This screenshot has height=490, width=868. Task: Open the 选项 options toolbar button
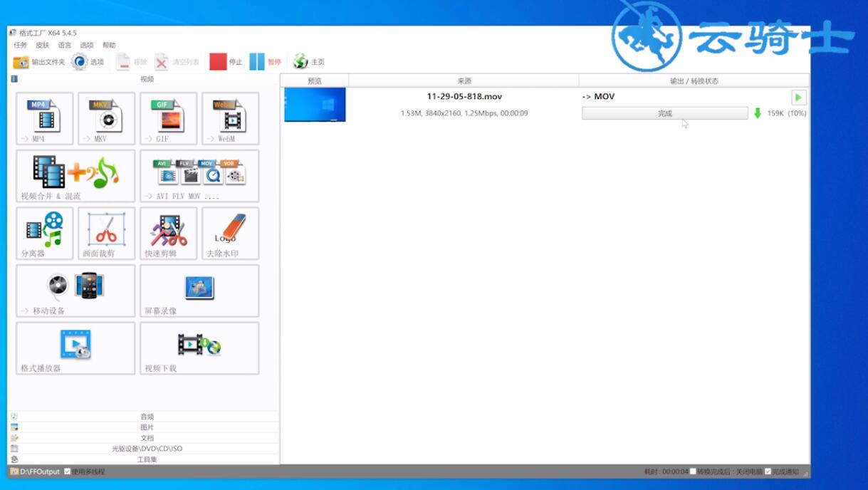point(88,62)
